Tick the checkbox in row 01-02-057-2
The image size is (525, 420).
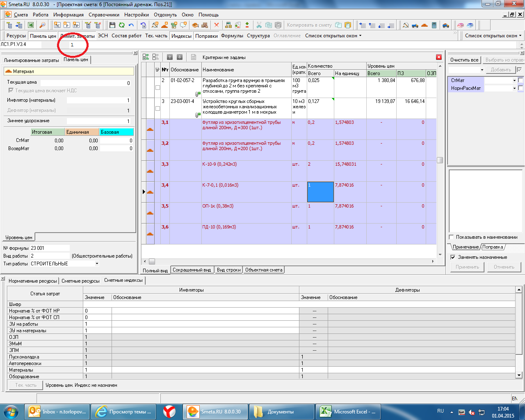[x=157, y=87]
